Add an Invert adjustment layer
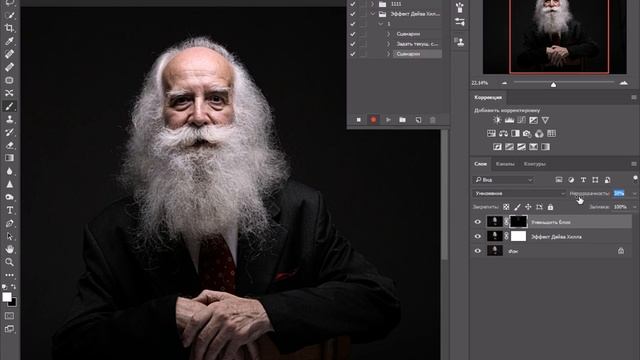The width and height of the screenshot is (640, 360). click(497, 147)
